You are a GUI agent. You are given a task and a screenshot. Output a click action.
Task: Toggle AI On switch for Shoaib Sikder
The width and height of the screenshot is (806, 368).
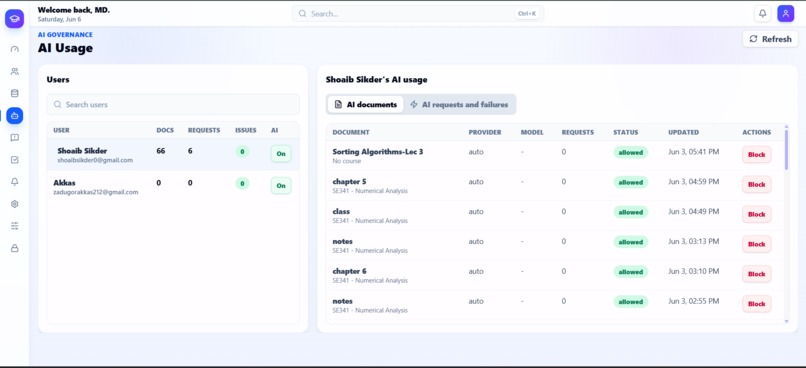coord(281,154)
